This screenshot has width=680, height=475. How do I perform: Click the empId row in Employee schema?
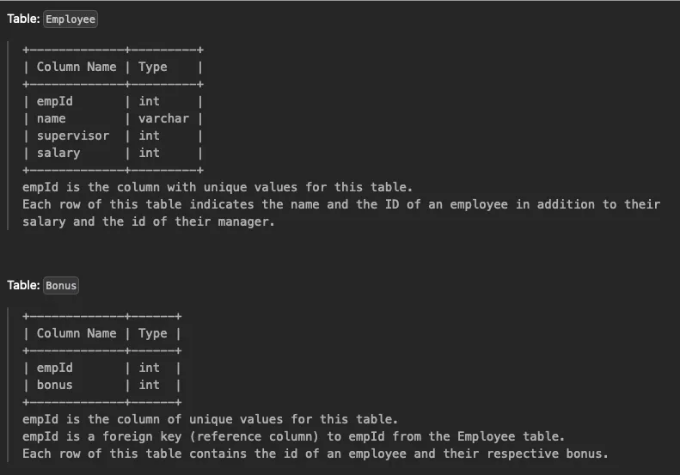pyautogui.click(x=113, y=101)
